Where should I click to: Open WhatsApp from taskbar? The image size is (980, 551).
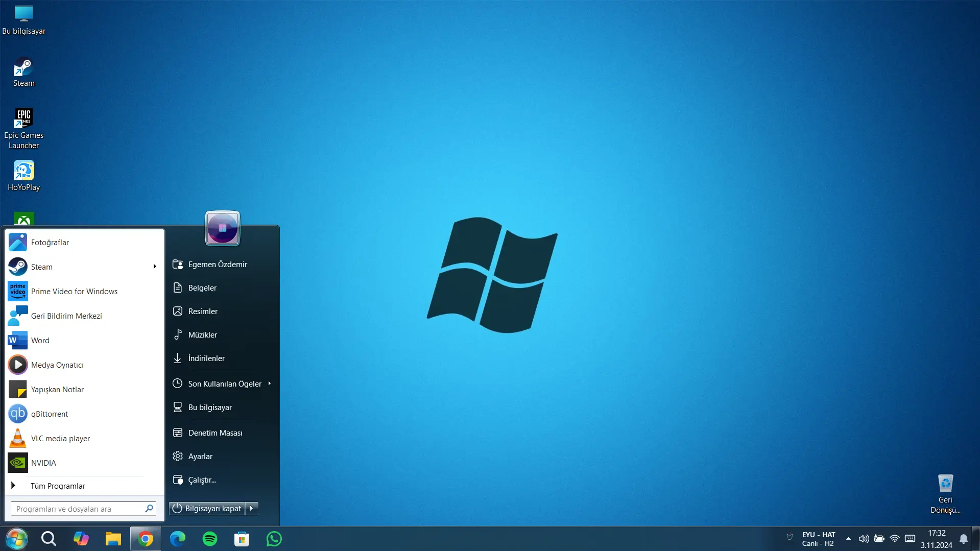pos(274,539)
